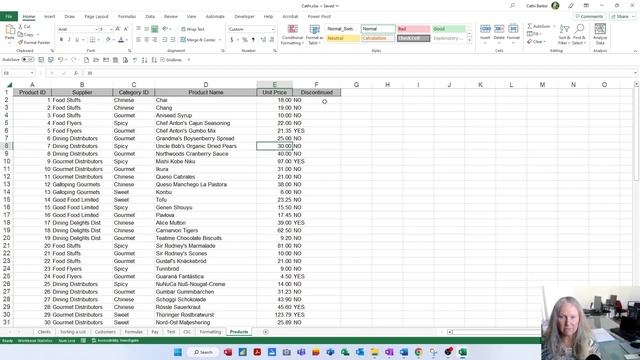The image size is (640, 360).
Task: Toggle Wrap Text
Action: click(193, 29)
